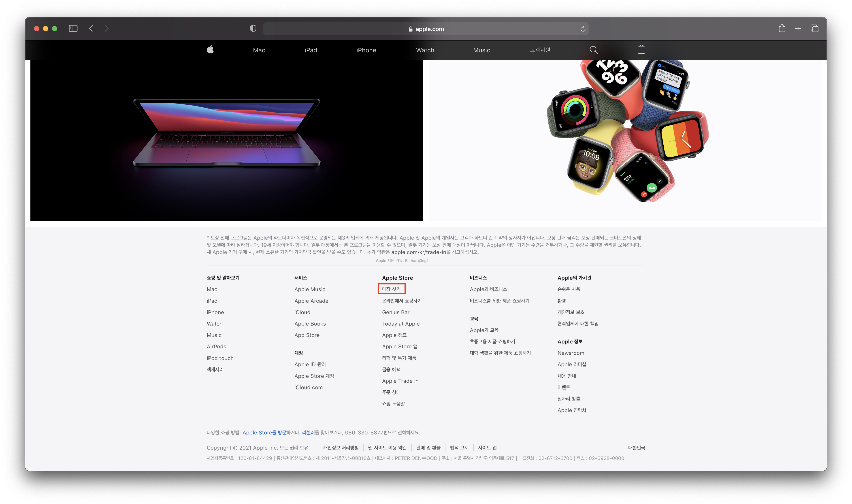Go back with the Safari back arrow
Viewport: 852px width, 504px height.
pyautogui.click(x=91, y=29)
